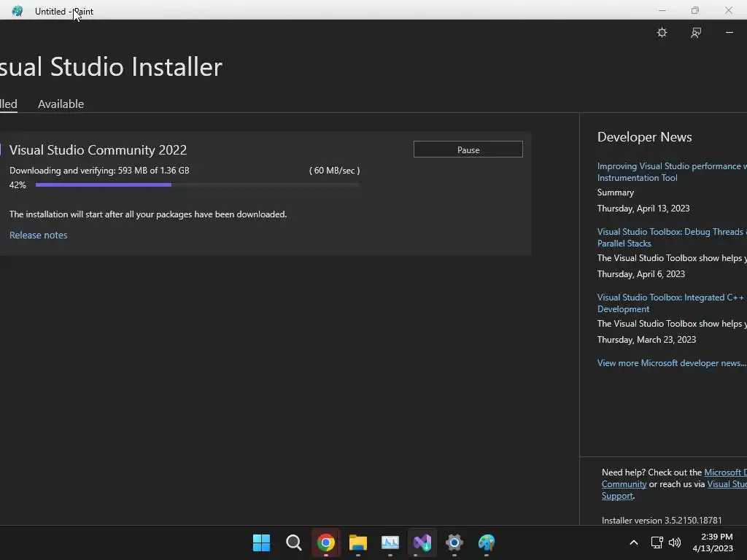The image size is (747, 560).
Task: Open the Release notes link
Action: pos(38,235)
